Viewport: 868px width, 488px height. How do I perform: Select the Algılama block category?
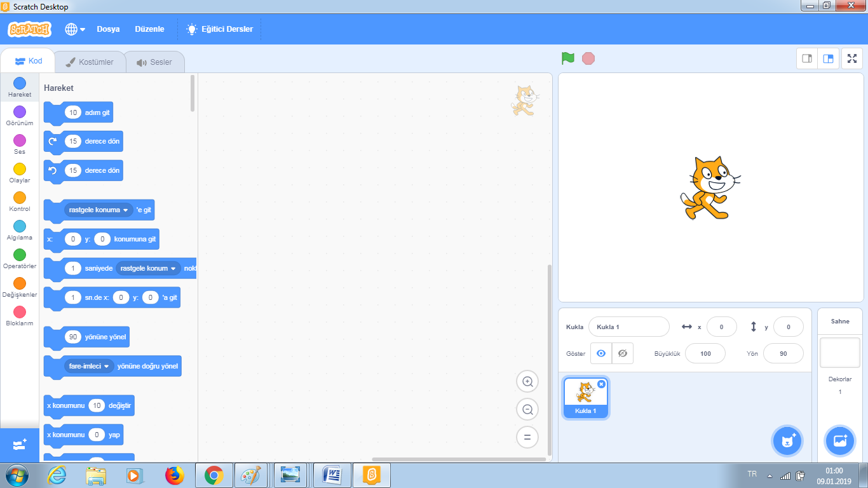click(x=20, y=230)
